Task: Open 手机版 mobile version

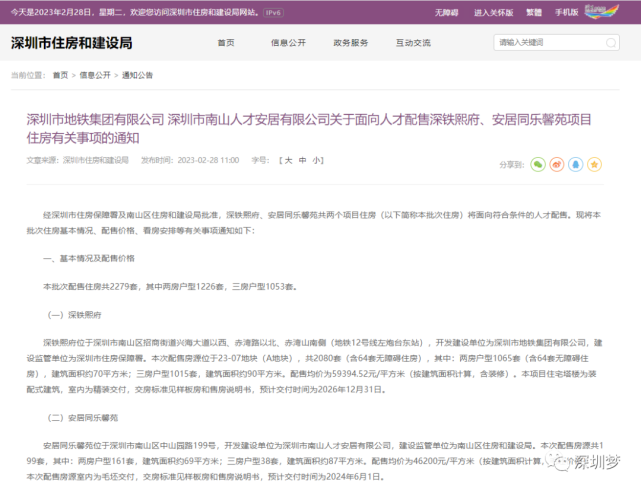Action: [567, 13]
